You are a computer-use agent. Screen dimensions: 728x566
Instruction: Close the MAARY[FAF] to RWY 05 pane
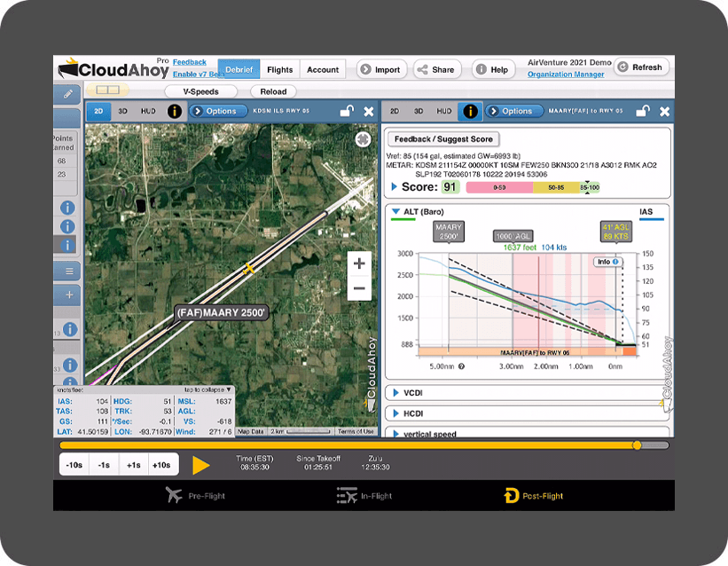click(664, 112)
